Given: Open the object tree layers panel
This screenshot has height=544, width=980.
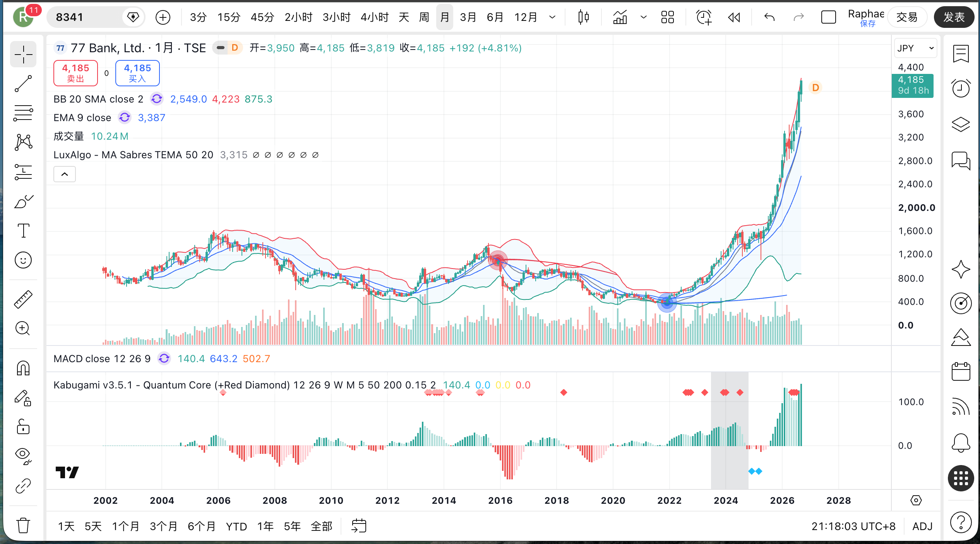Looking at the screenshot, I should [x=961, y=124].
